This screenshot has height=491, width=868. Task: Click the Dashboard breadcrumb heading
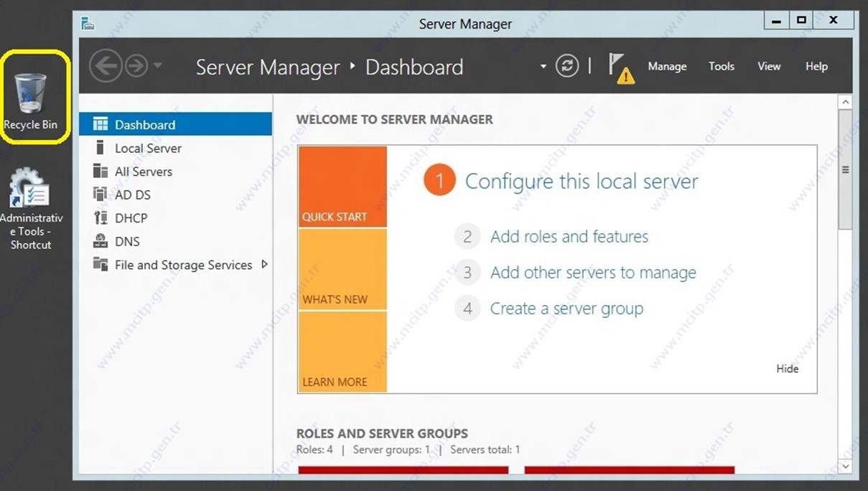click(x=414, y=67)
